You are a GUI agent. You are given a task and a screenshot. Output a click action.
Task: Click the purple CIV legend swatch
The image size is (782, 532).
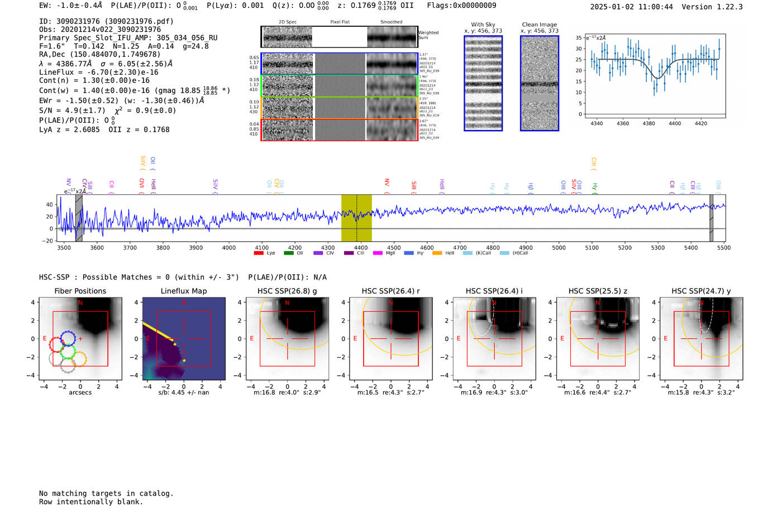318,253
